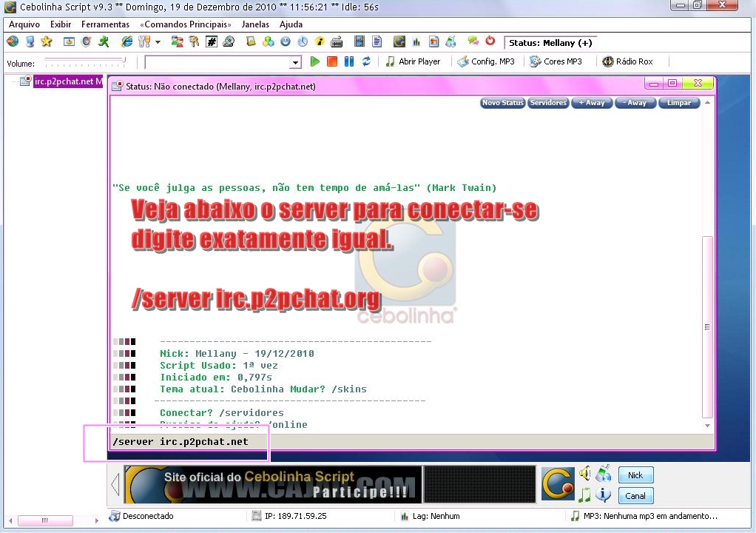The image size is (756, 533).
Task: Click the info bubble icon near Canal
Action: (x=603, y=495)
